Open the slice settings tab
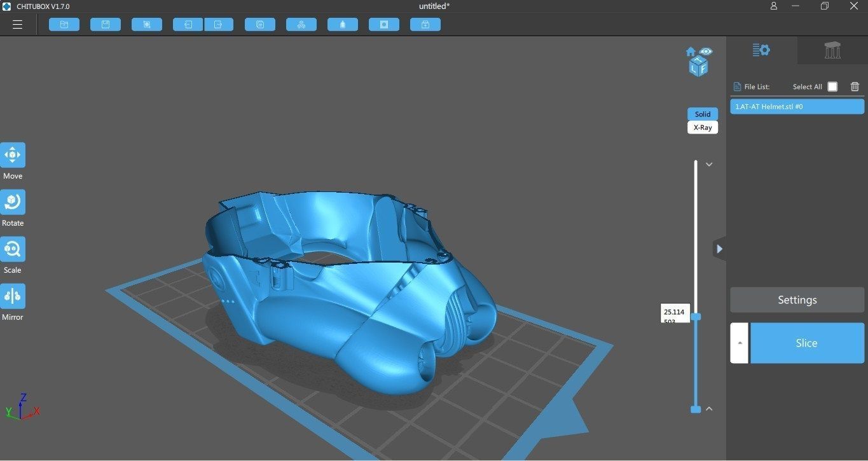 761,50
